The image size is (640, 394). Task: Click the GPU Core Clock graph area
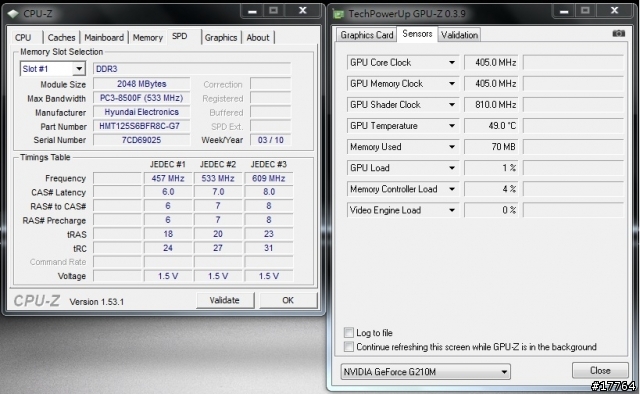tap(573, 62)
